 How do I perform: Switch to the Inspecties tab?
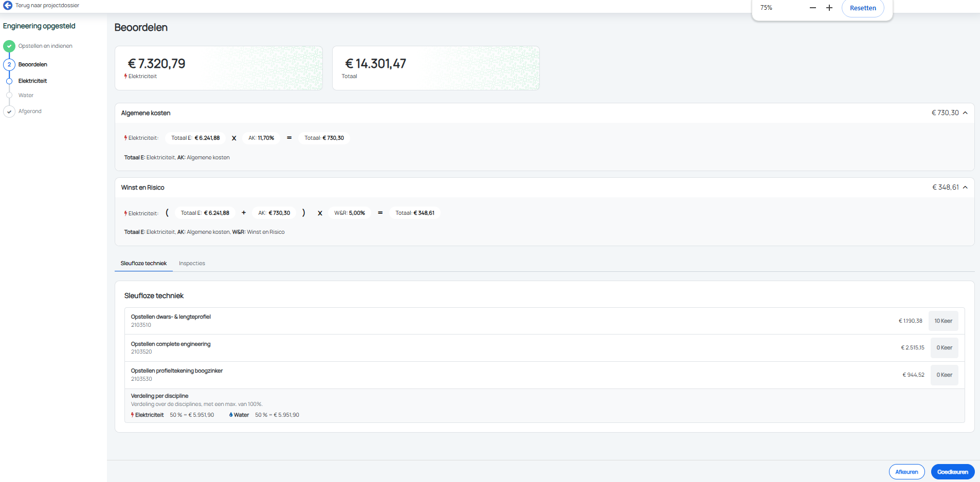tap(192, 264)
